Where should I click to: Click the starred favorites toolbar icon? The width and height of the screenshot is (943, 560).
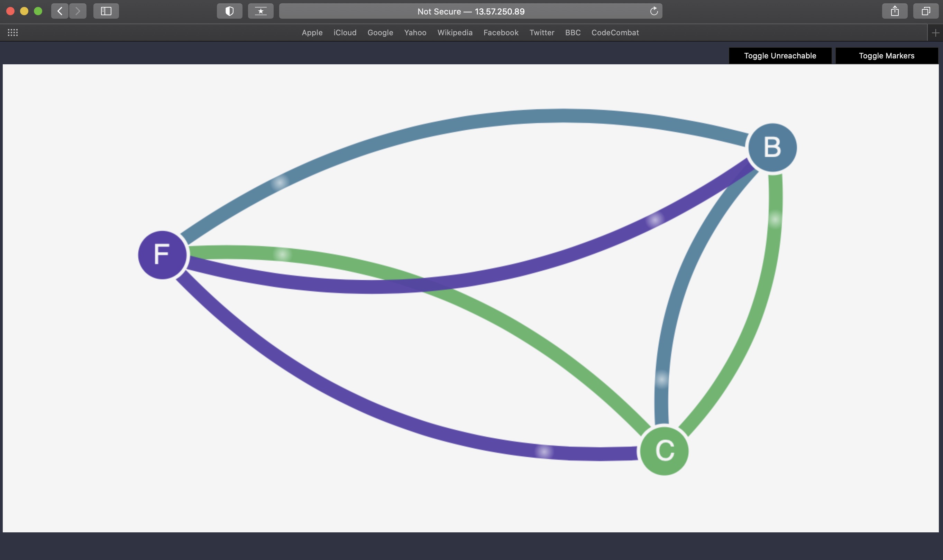pos(260,11)
